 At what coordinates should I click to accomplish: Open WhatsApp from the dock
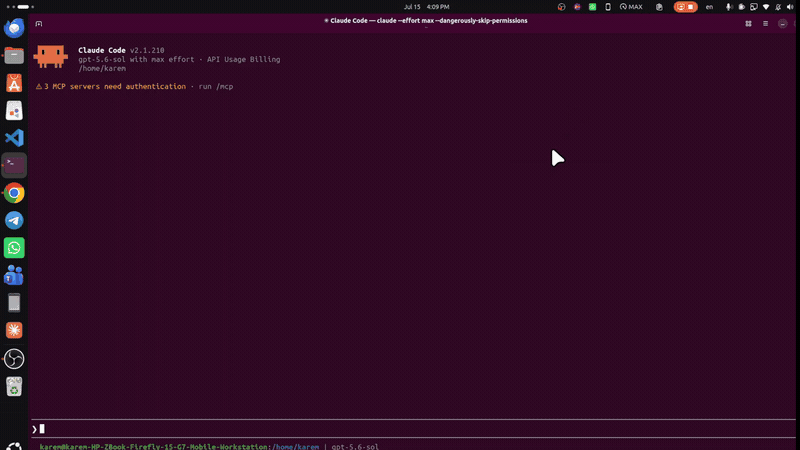(x=14, y=248)
